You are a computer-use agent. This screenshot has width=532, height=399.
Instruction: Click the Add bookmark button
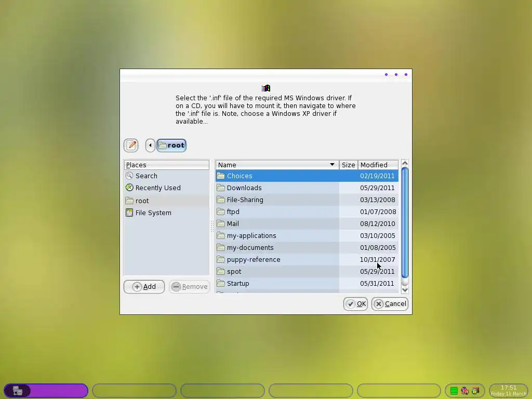pyautogui.click(x=144, y=287)
